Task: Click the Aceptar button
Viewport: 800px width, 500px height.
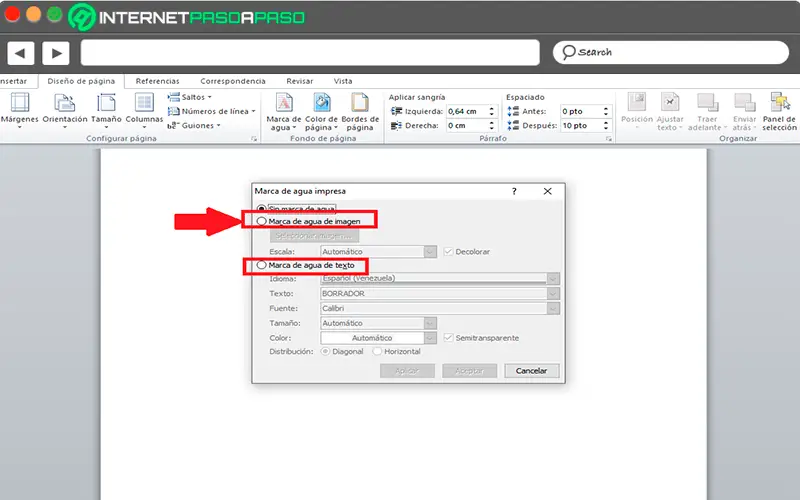Action: pos(469,371)
